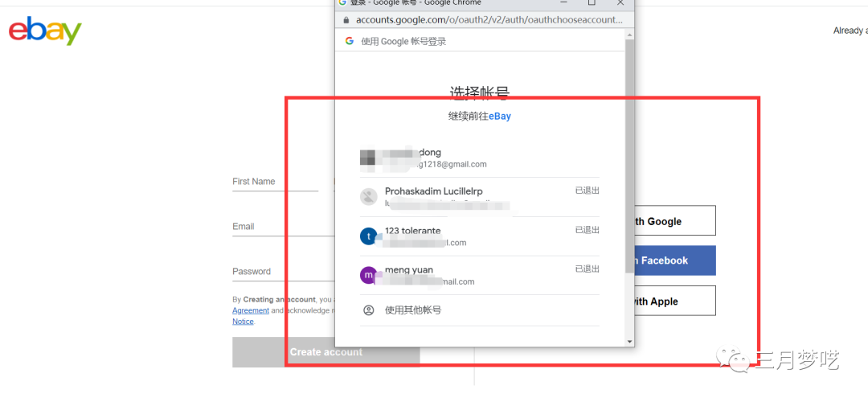The image size is (868, 398).
Task: Click the eBay logo
Action: pos(45,31)
